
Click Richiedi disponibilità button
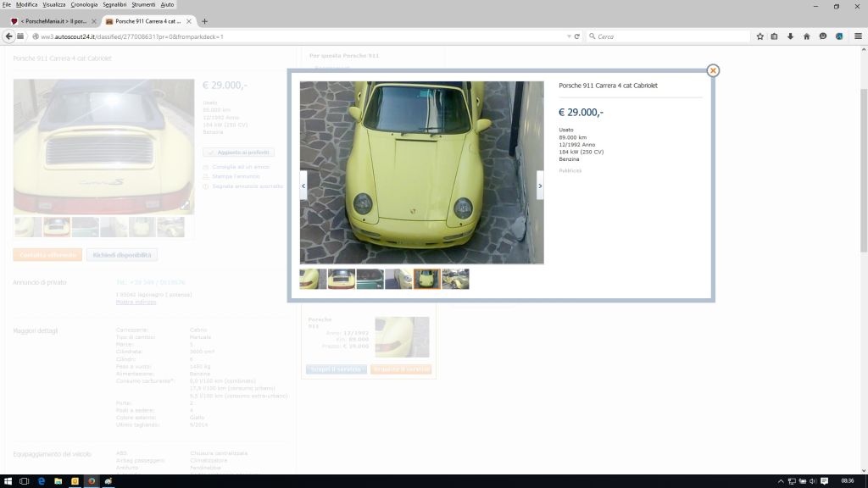coord(122,255)
